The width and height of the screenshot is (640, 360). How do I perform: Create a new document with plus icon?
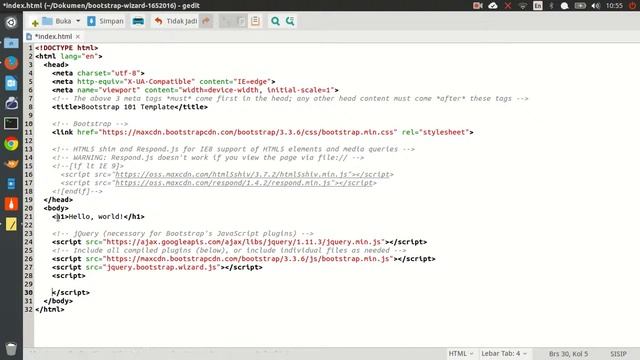click(x=35, y=22)
